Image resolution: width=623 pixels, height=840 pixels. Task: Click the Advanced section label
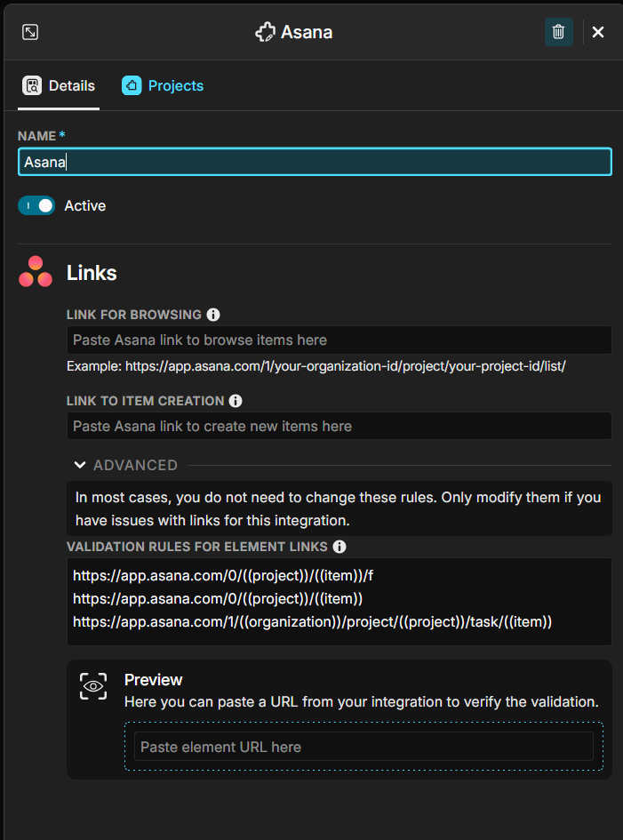135,465
